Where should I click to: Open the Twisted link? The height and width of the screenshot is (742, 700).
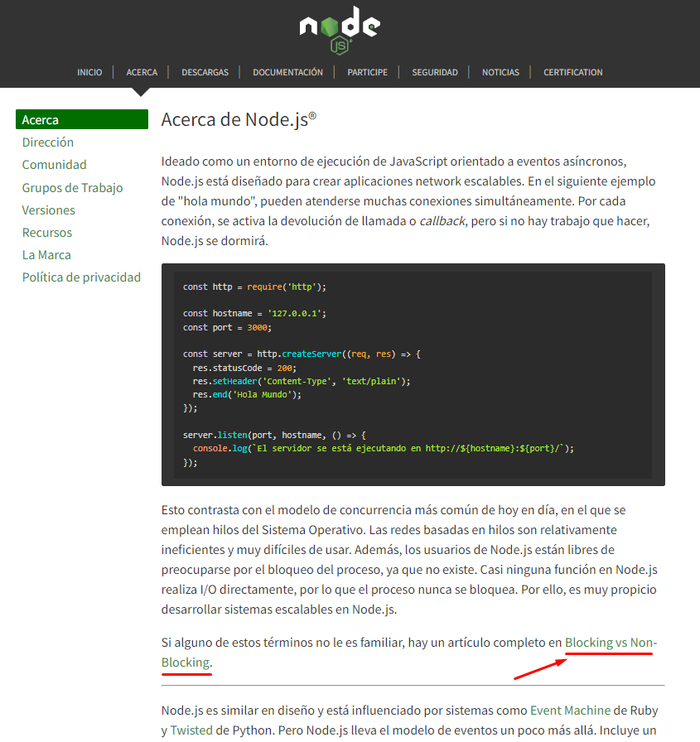coord(191,730)
